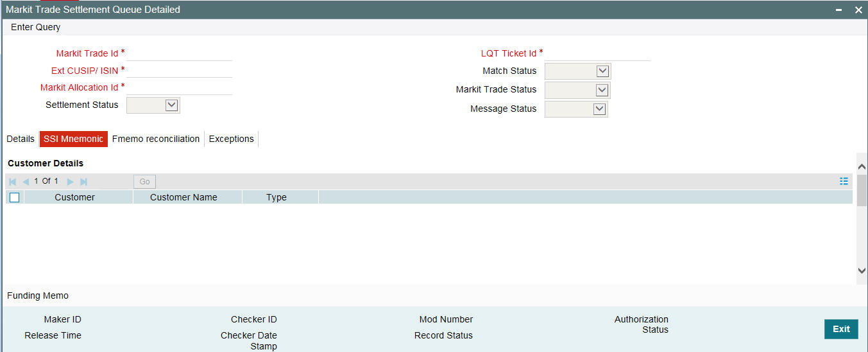Close the Markit Trade Settlement window

[x=858, y=10]
